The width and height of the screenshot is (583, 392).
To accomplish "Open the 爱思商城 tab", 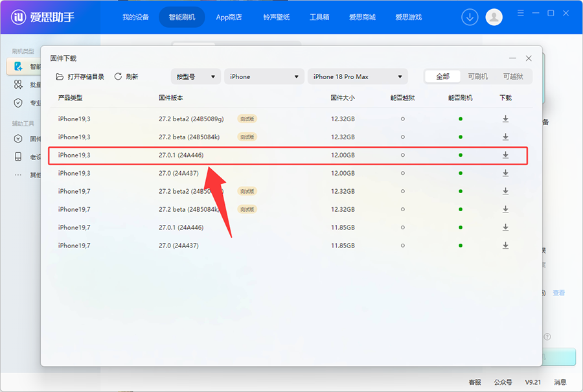I will tap(362, 17).
